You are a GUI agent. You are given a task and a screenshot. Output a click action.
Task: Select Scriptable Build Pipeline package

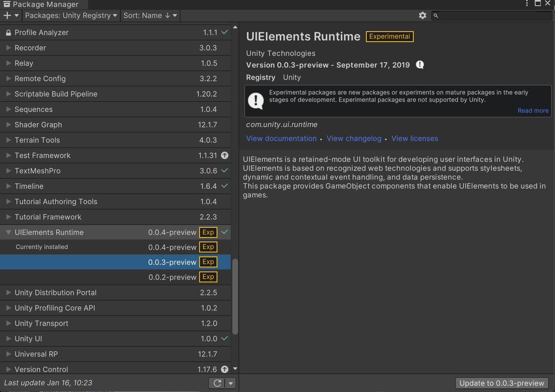point(115,94)
